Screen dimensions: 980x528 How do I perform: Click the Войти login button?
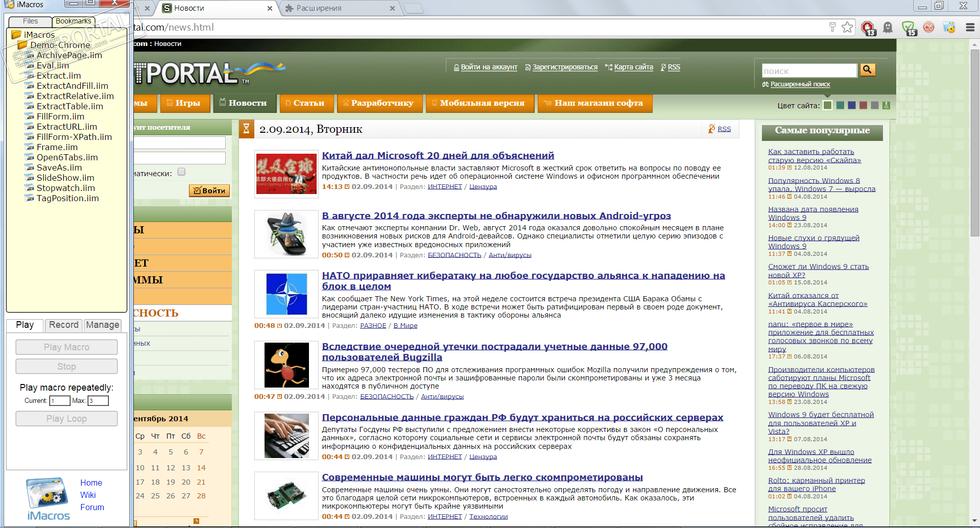(x=209, y=190)
